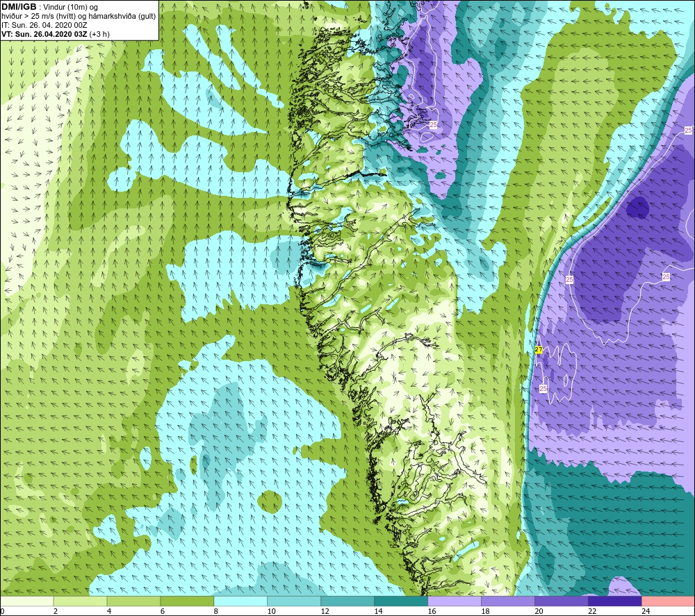Click the cream 0–2 m/s legend swatch

pos(27,601)
